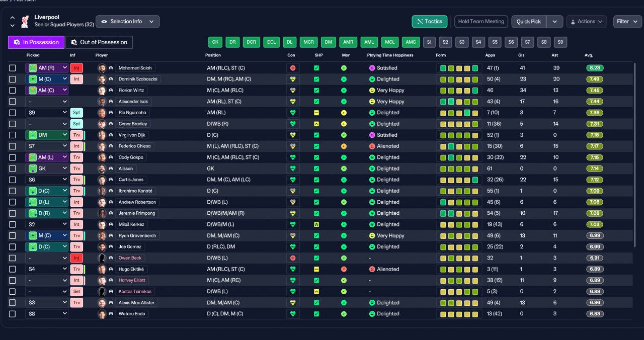Click the Liverpool club crest icon
644x340 pixels.
[25, 21]
